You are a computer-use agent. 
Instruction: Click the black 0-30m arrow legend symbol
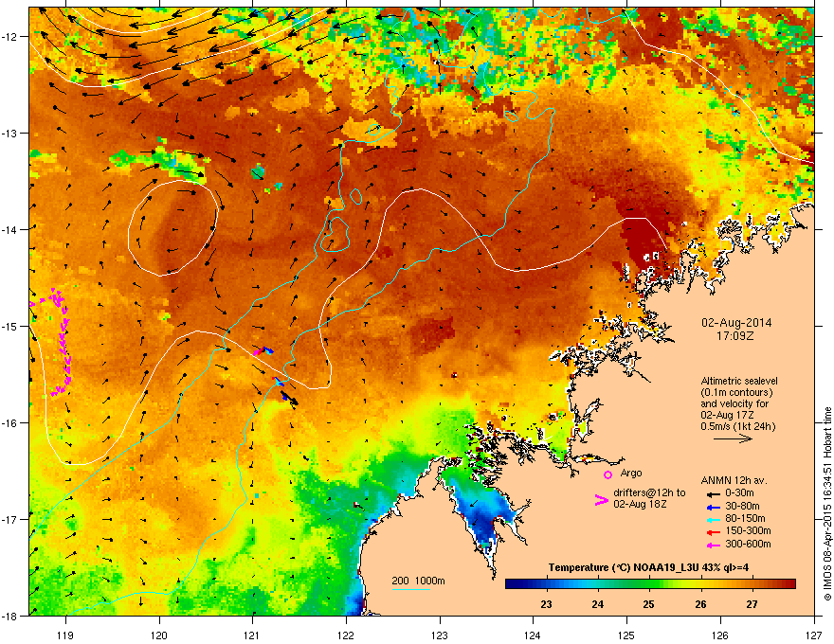[713, 494]
